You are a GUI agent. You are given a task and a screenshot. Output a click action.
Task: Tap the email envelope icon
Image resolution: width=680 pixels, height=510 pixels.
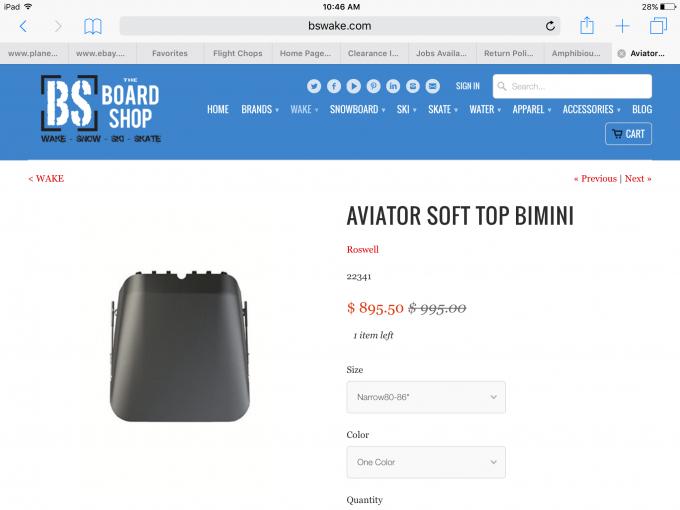tap(432, 86)
